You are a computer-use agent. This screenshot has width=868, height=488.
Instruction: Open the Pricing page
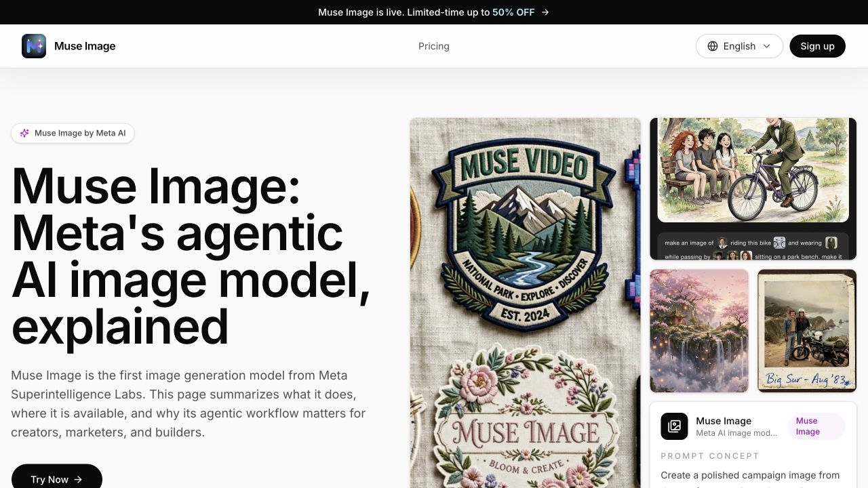coord(434,46)
